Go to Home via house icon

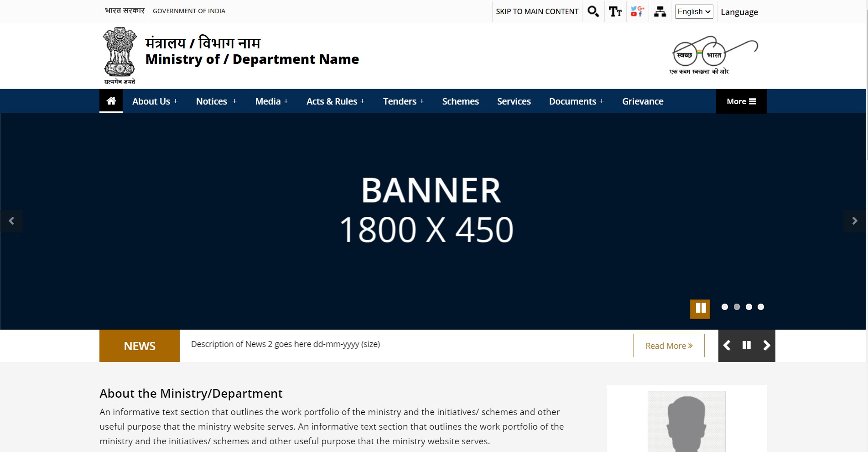tap(111, 101)
